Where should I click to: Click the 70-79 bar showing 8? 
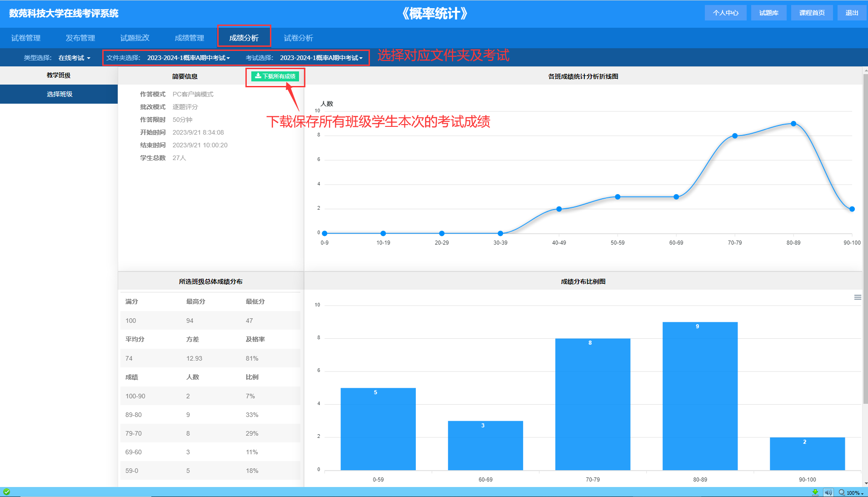coord(593,404)
